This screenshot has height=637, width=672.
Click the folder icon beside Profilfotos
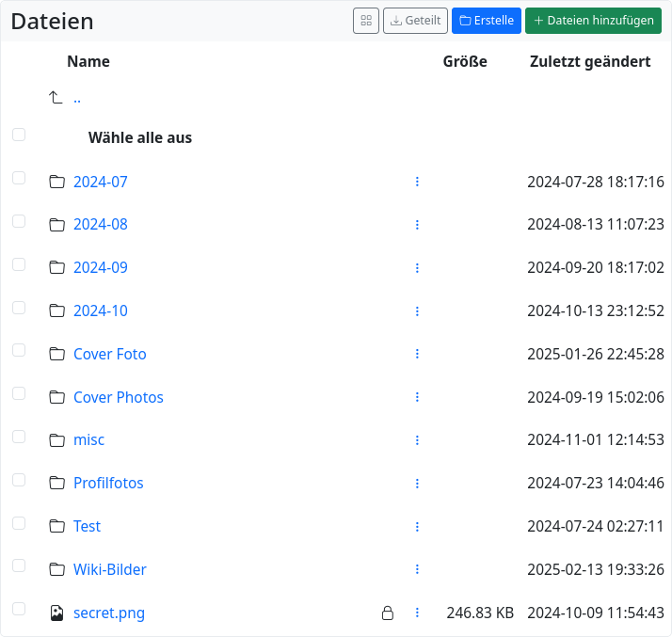click(x=57, y=483)
